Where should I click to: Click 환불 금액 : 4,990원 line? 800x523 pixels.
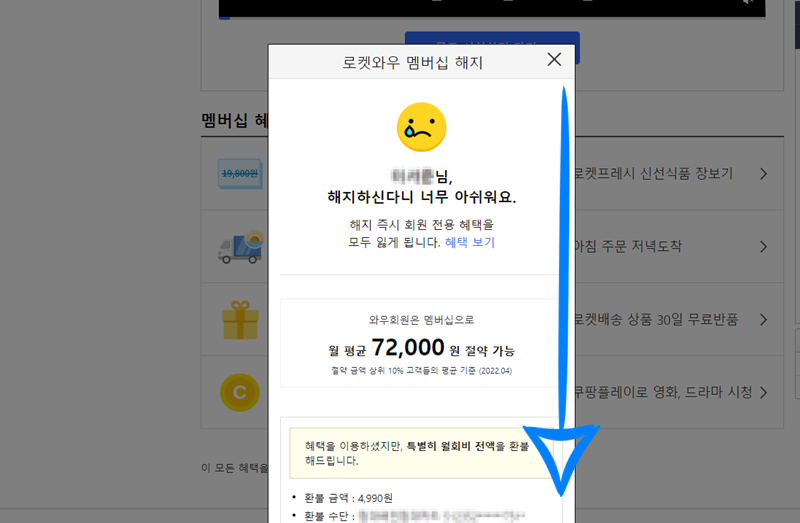[x=348, y=498]
